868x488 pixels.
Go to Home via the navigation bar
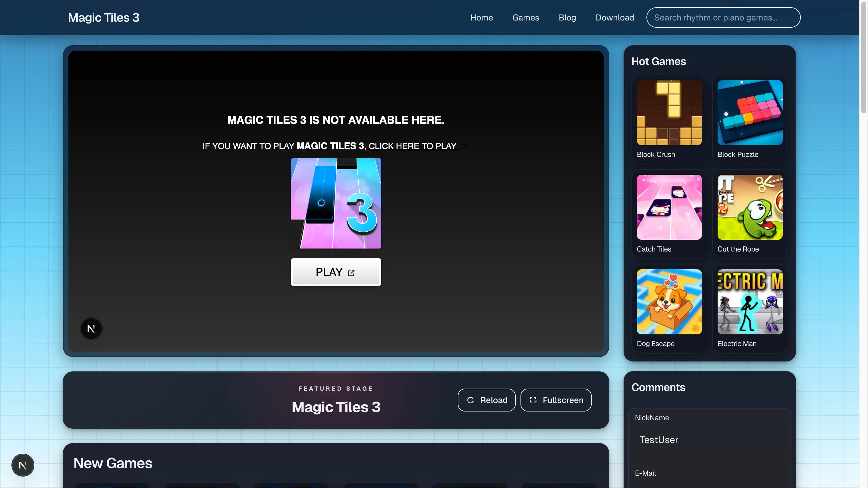482,17
